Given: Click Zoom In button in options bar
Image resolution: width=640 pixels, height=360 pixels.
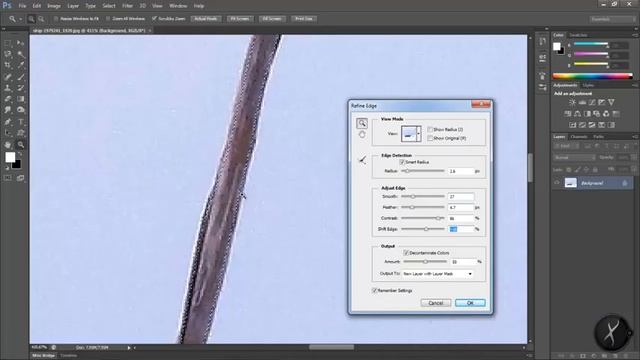Looking at the screenshot, I should [31, 19].
